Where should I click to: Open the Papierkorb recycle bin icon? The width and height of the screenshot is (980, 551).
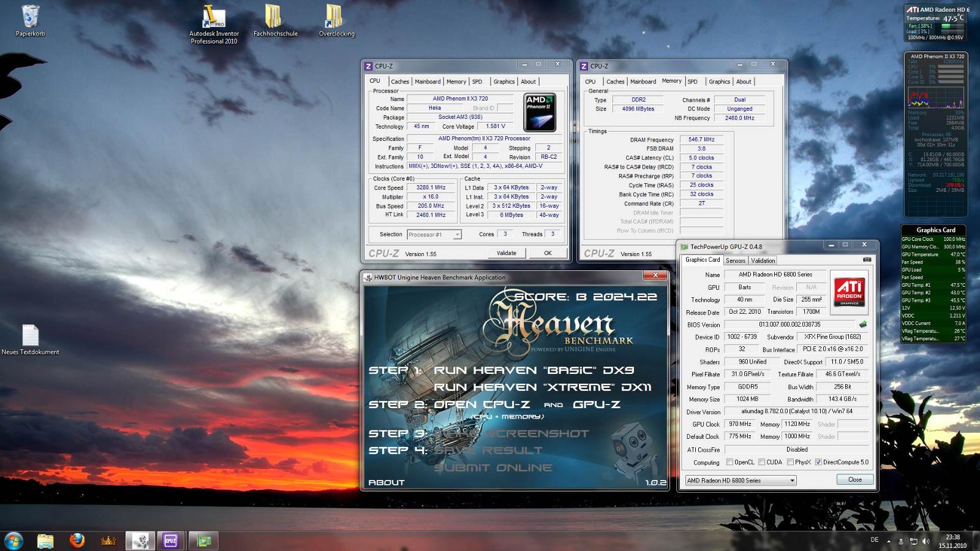(x=30, y=21)
